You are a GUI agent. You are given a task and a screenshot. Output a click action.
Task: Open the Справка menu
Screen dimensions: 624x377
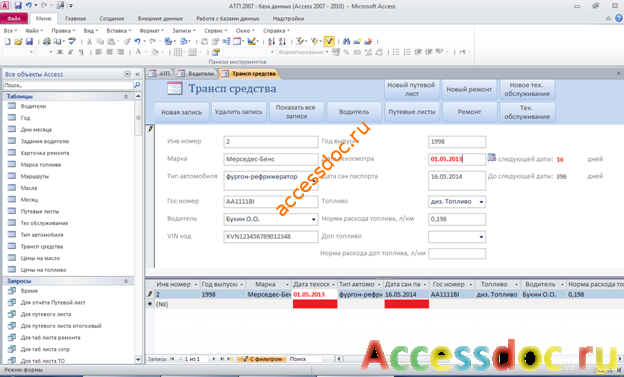[x=276, y=30]
